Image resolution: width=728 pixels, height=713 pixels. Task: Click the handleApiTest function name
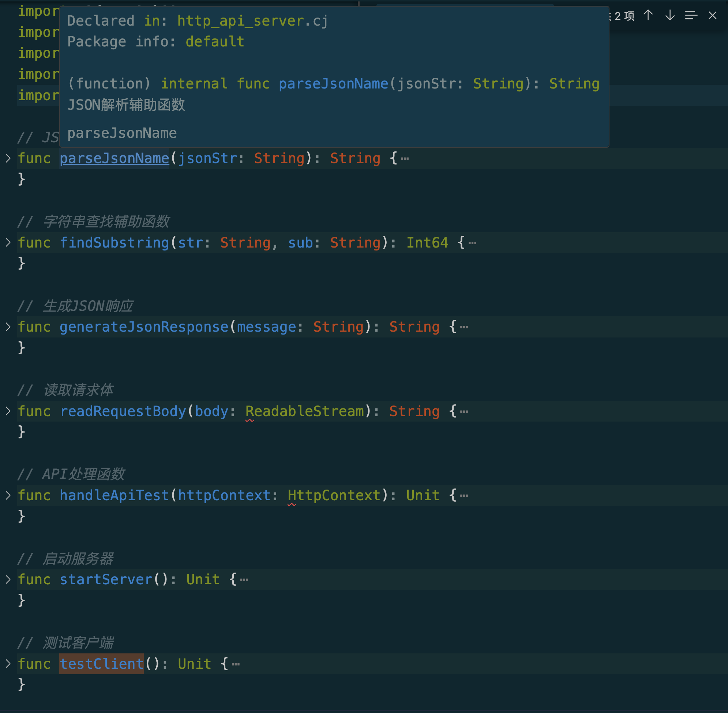click(x=114, y=495)
